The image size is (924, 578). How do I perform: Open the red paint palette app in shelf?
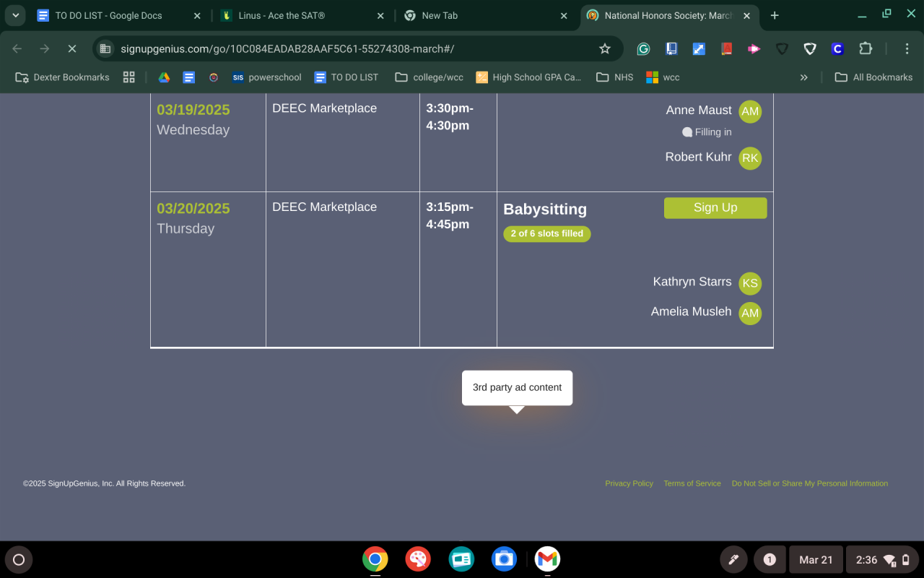tap(418, 559)
